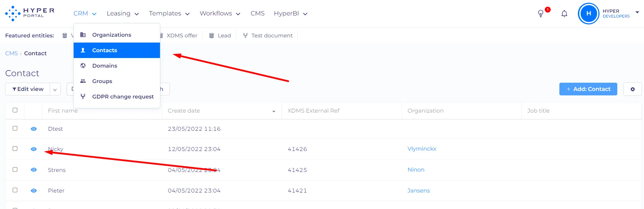Click the Groups people icon
The width and height of the screenshot is (644, 209).
pos(83,81)
